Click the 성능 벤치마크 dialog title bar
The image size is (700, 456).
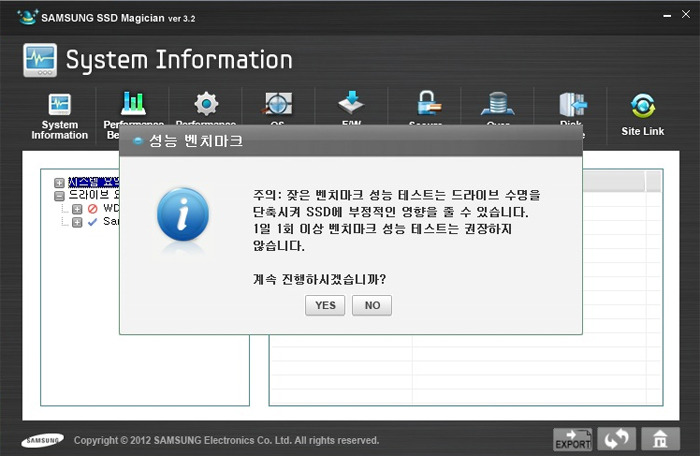coord(351,141)
